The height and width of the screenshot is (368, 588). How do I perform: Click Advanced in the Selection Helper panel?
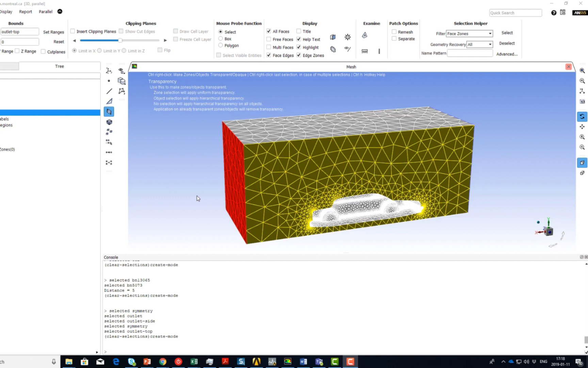point(507,54)
